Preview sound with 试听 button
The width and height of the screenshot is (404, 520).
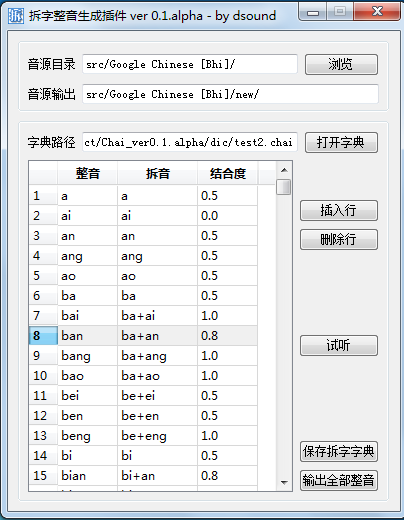tap(339, 345)
